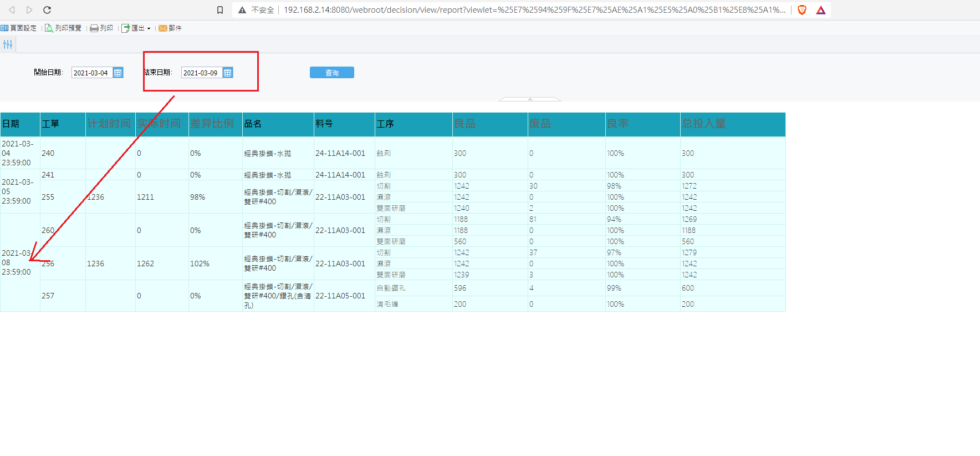This screenshot has width=980, height=456.
Task: Click total input 600 cell
Action: 733,288
